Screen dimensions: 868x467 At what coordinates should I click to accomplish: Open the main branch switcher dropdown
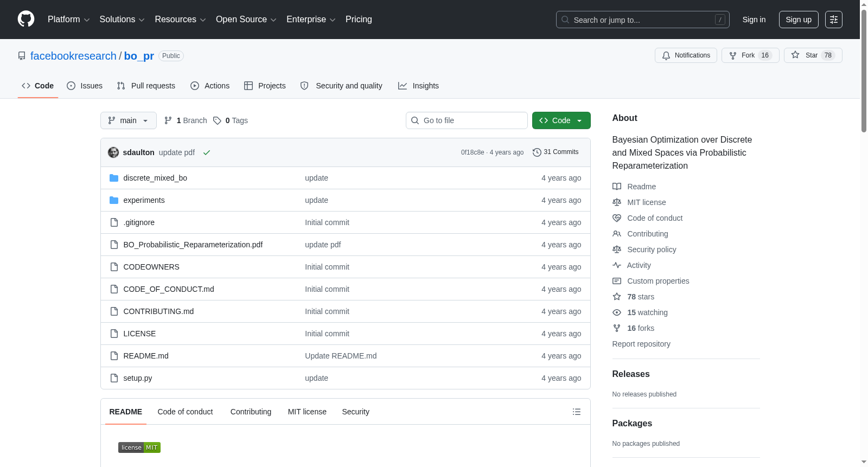point(129,120)
